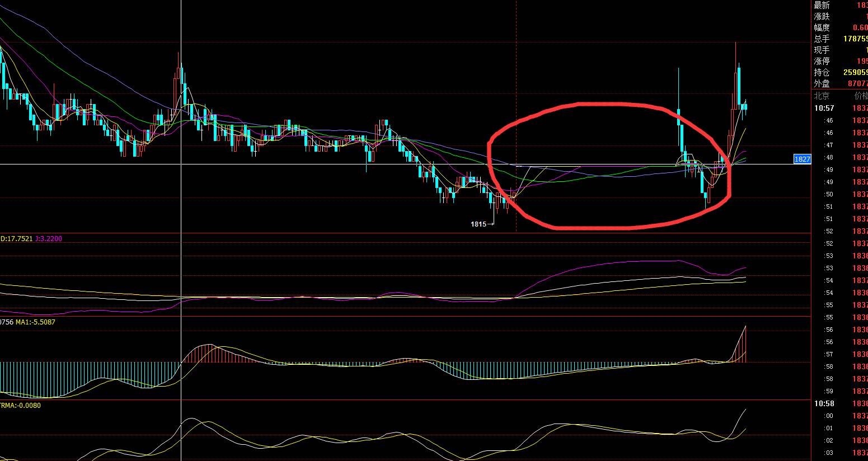Click the 总手 total volume row
The image size is (868, 461).
[x=839, y=39]
